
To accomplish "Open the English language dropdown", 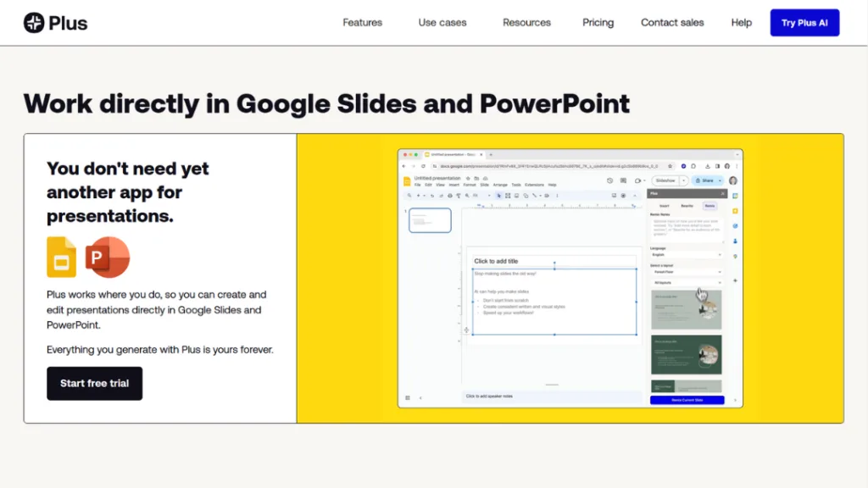I will coord(686,255).
